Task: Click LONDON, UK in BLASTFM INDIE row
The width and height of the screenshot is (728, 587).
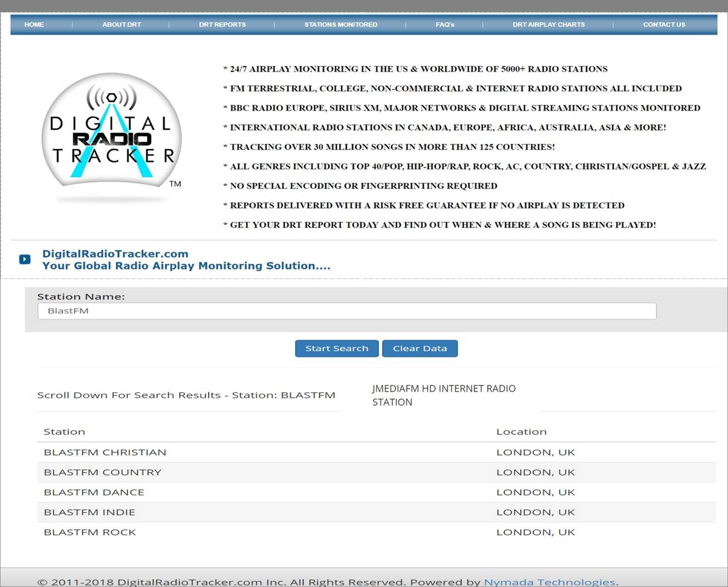Action: (536, 512)
